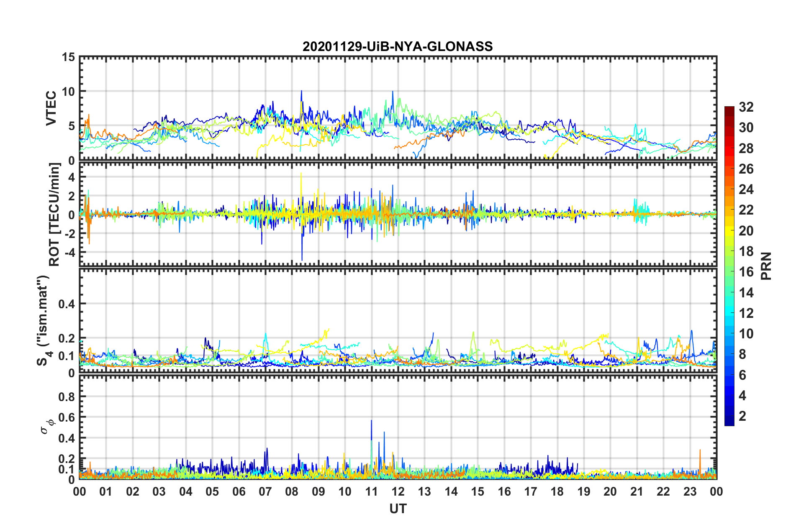Viewport: 796px width, 532px height.
Task: Click x-axis tick label 18
Action: pos(557,491)
